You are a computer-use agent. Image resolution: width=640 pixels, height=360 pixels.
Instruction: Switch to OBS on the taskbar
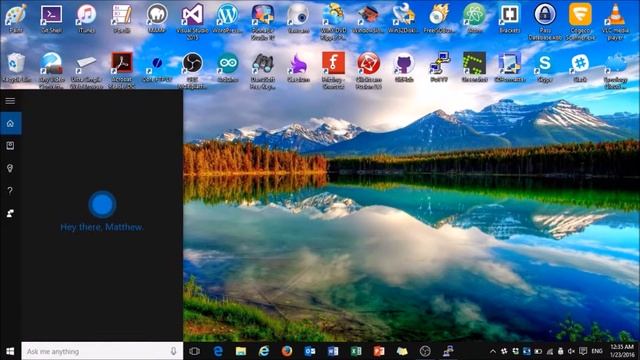(425, 351)
